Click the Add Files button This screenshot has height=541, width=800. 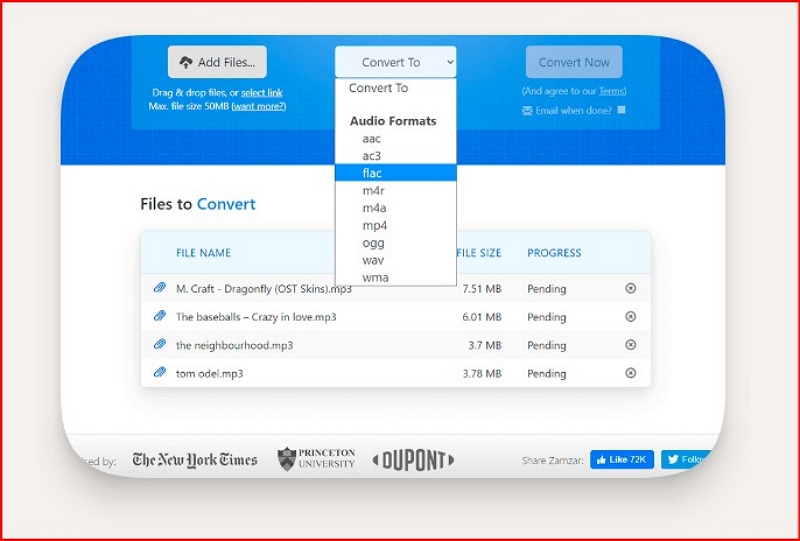[x=217, y=62]
